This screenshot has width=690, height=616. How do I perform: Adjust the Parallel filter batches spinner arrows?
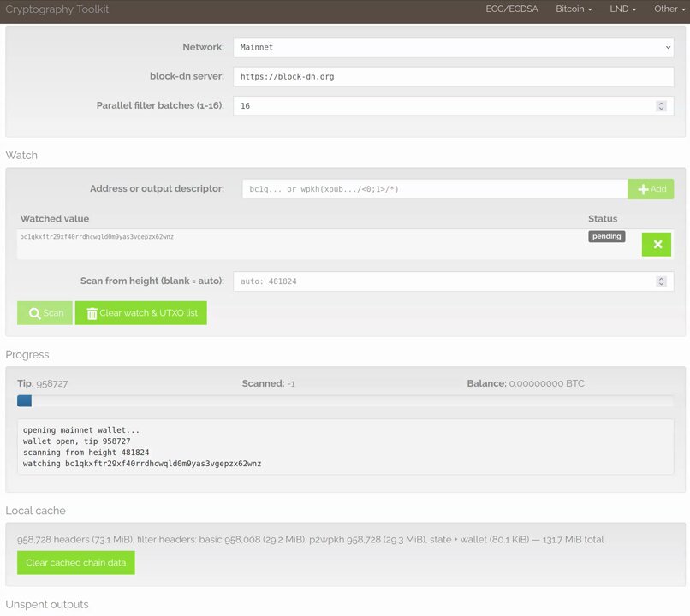[661, 106]
